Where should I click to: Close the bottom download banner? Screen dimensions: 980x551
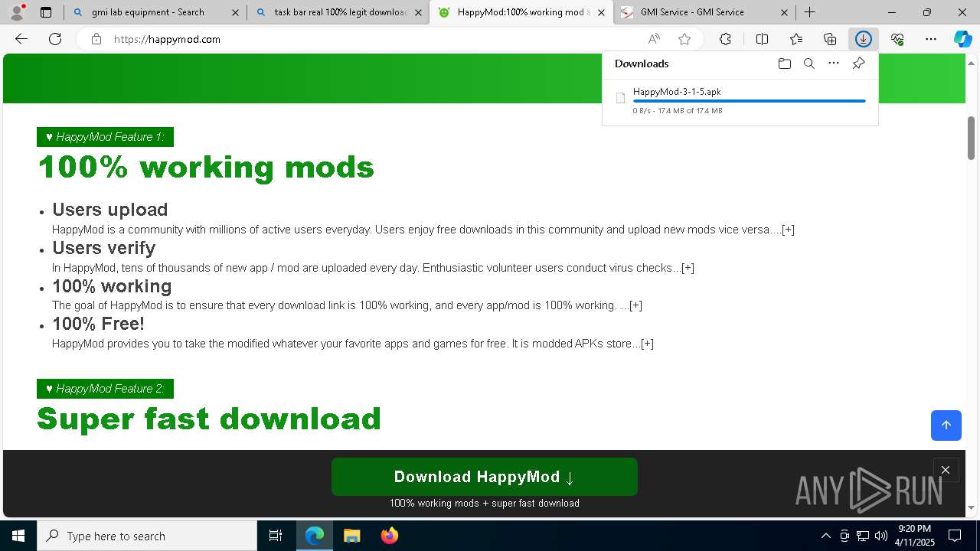(x=946, y=471)
